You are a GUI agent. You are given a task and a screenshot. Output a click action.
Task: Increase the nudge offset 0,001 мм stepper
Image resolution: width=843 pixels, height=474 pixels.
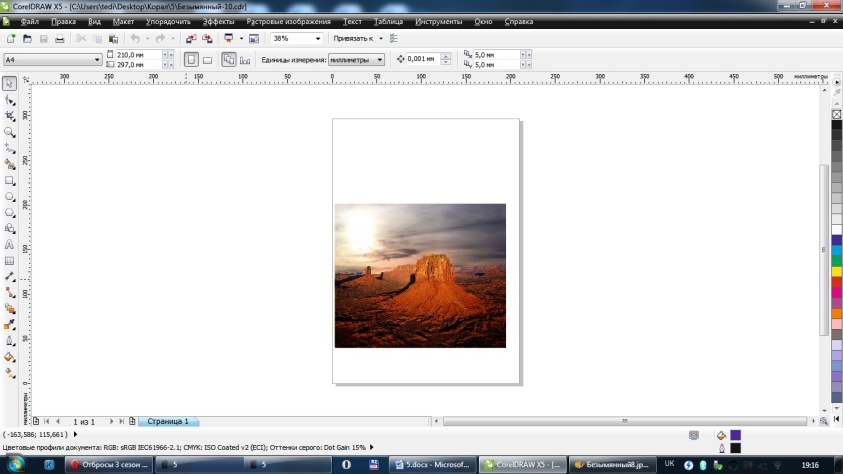(446, 56)
